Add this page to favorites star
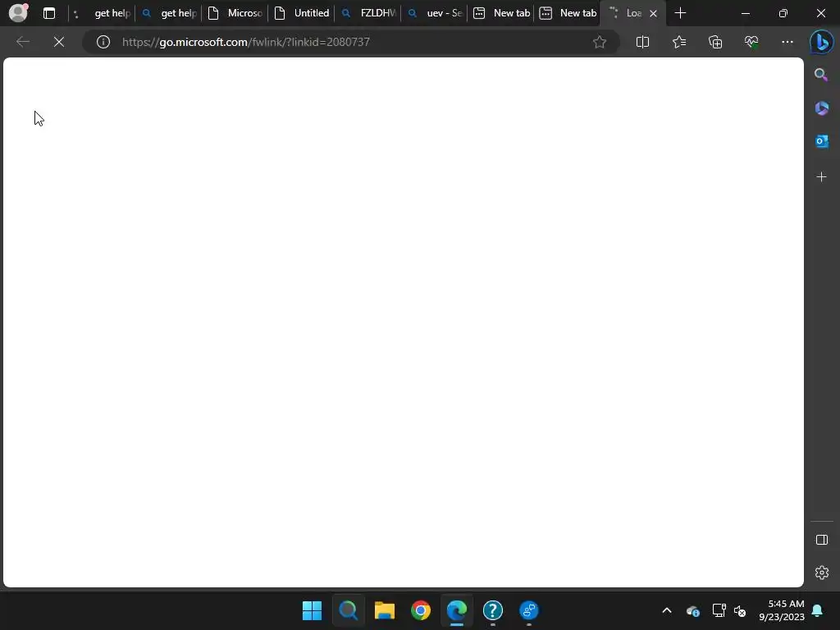The image size is (840, 630). point(600,42)
